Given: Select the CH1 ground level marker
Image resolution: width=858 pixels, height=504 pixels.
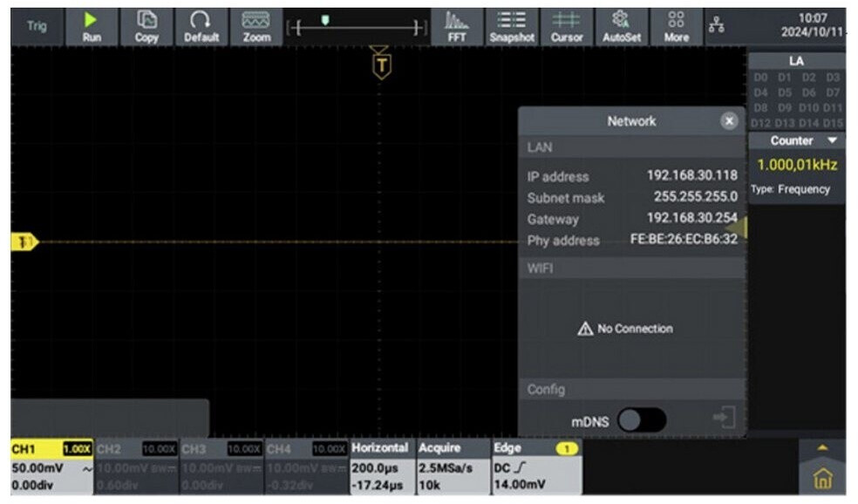Looking at the screenshot, I should point(24,242).
